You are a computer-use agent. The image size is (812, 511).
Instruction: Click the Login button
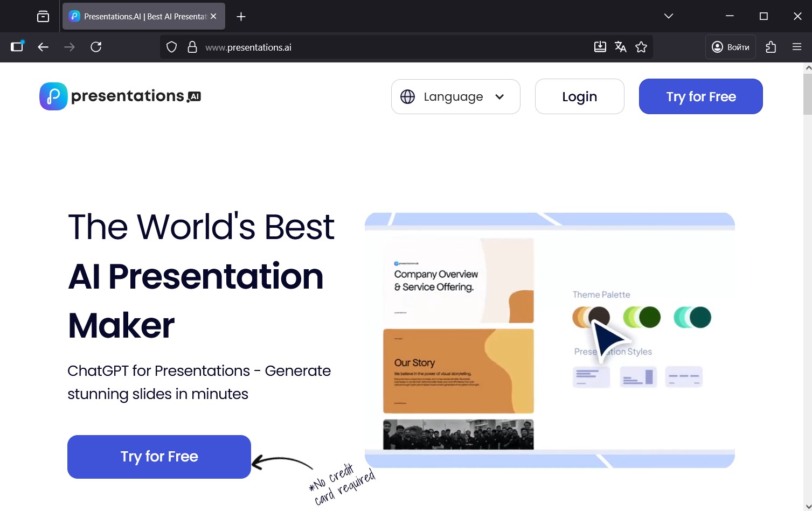point(579,97)
